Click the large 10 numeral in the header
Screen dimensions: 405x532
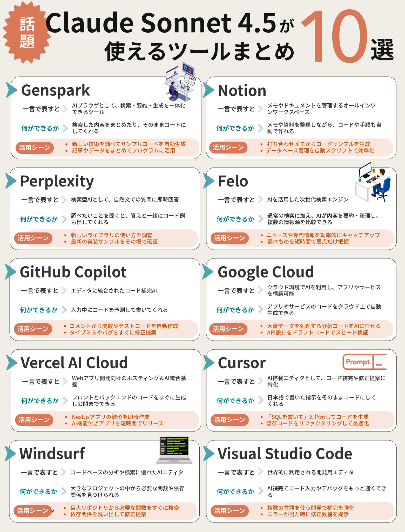click(334, 36)
